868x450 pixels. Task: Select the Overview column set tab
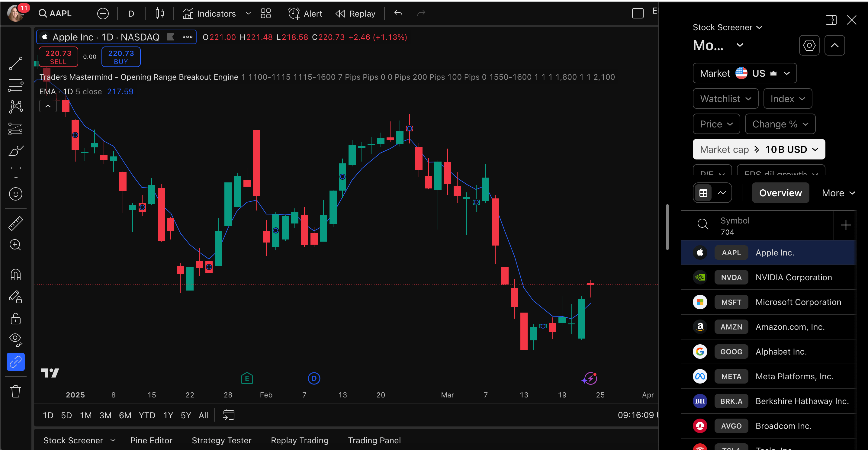click(780, 193)
